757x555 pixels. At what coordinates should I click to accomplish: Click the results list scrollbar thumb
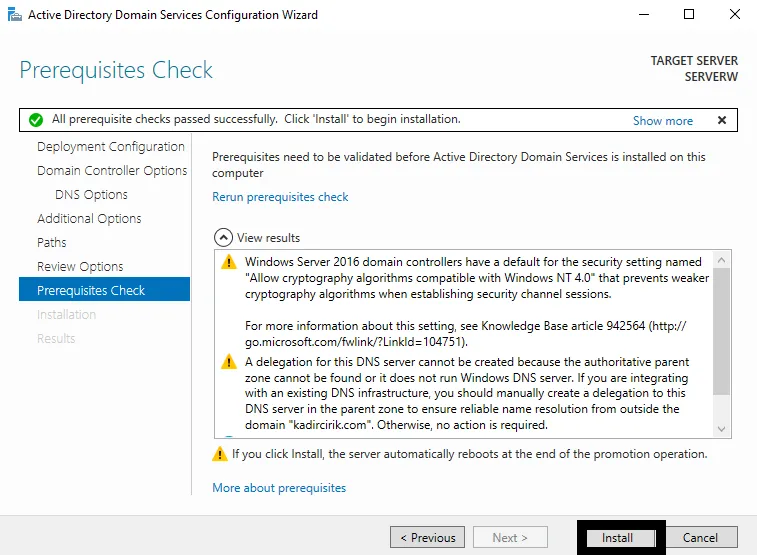pos(721,331)
